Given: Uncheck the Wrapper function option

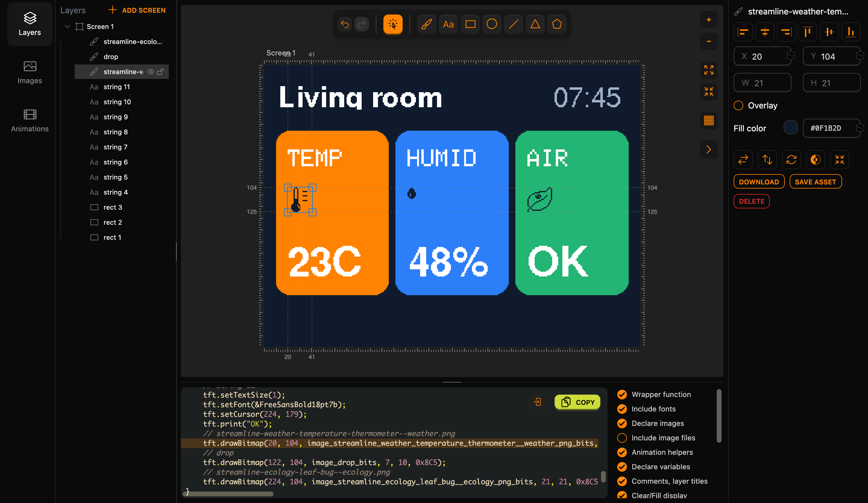Looking at the screenshot, I should (622, 395).
